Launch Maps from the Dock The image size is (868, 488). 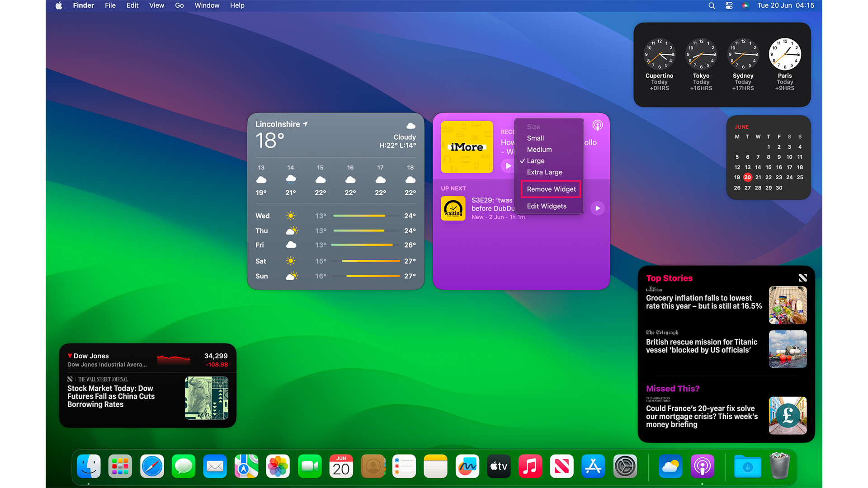point(246,466)
